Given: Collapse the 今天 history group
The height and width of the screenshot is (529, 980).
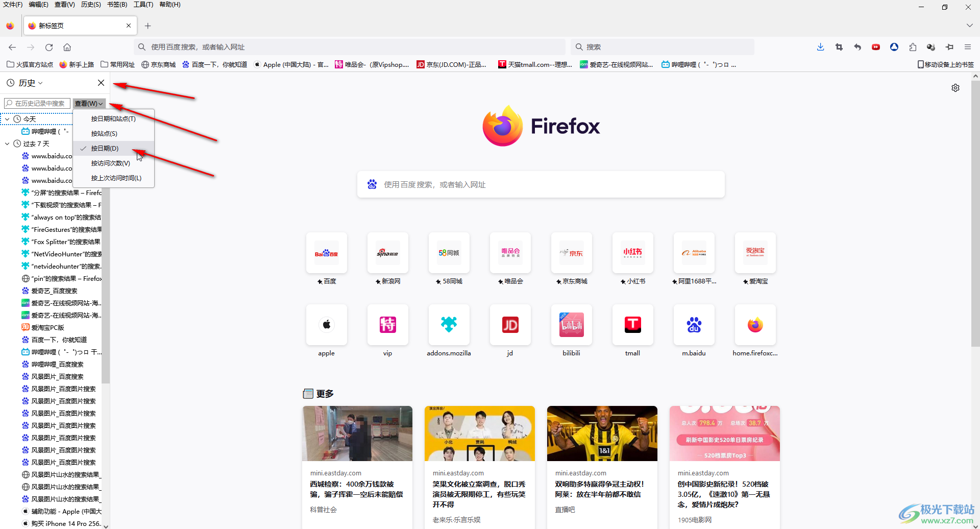Looking at the screenshot, I should pyautogui.click(x=7, y=119).
